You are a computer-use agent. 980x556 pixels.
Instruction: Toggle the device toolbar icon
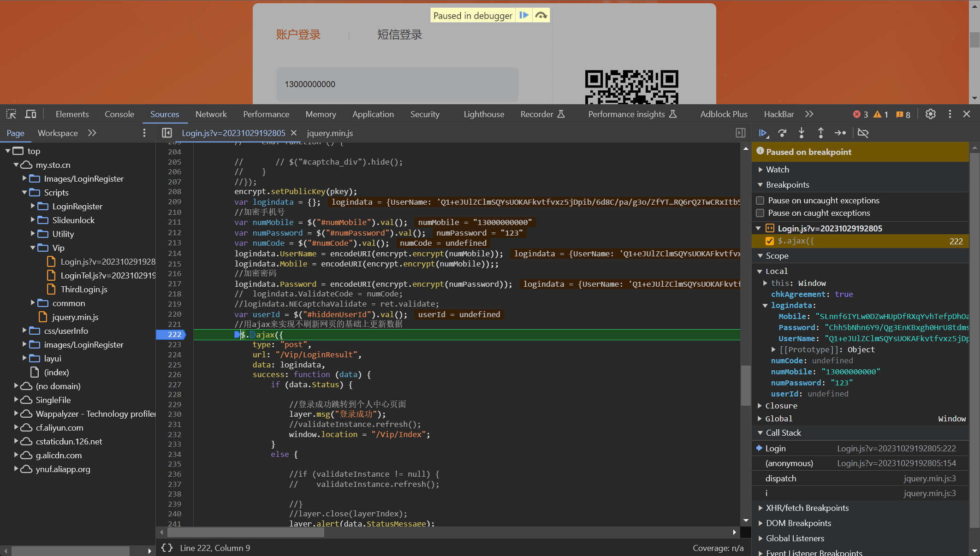tap(30, 114)
